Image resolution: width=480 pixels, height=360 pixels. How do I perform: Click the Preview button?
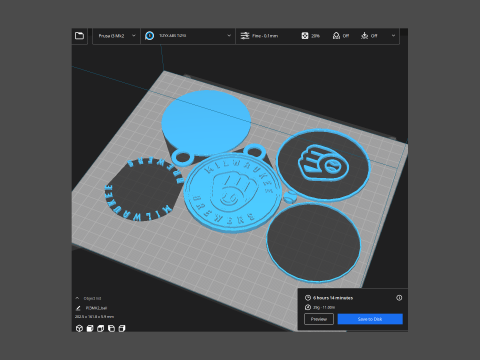point(319,319)
